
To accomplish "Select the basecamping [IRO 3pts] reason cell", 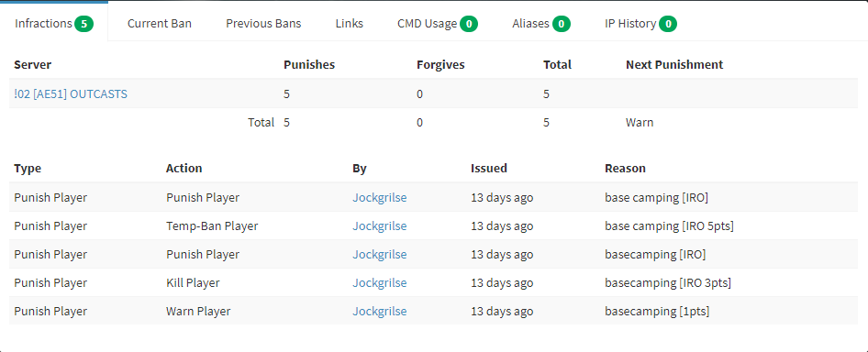I will [668, 283].
